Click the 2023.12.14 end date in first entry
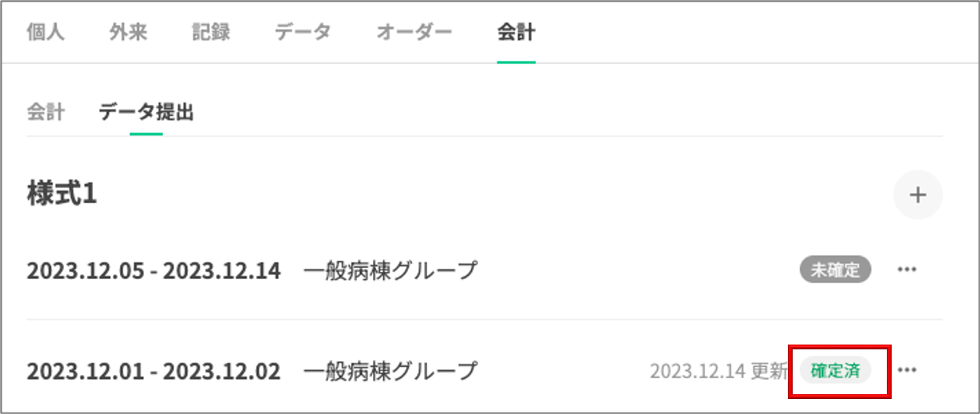The width and height of the screenshot is (980, 414). [222, 271]
